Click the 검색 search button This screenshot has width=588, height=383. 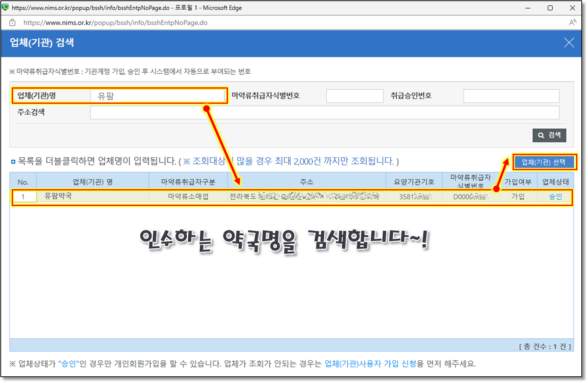click(549, 135)
